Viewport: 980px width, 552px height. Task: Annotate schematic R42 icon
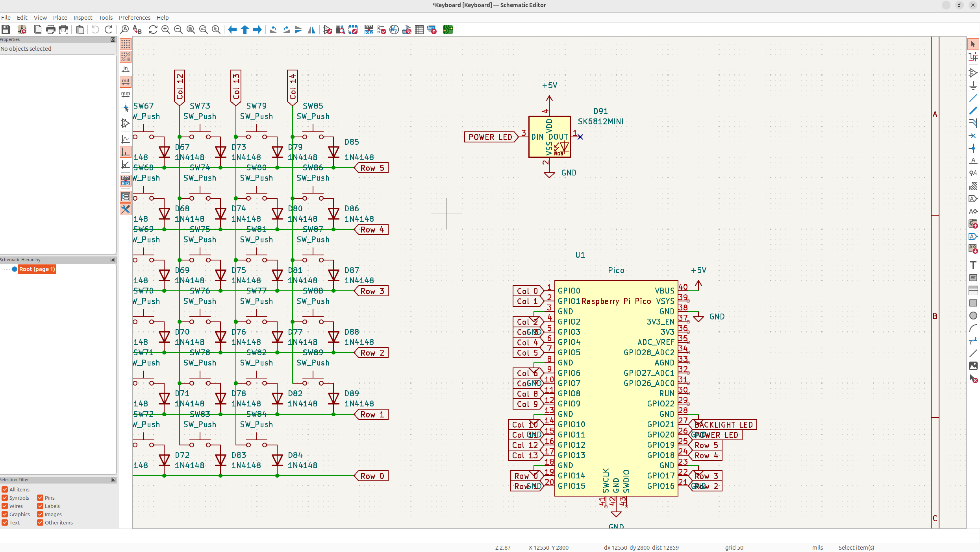pyautogui.click(x=369, y=30)
